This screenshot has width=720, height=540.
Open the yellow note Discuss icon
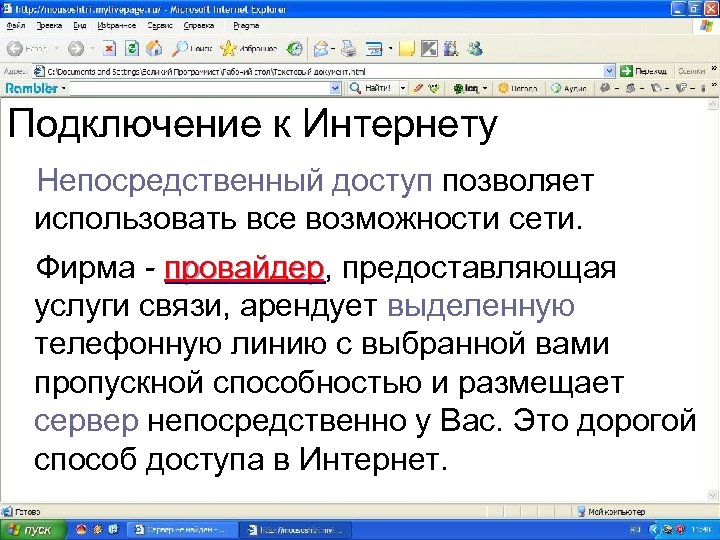click(x=407, y=49)
